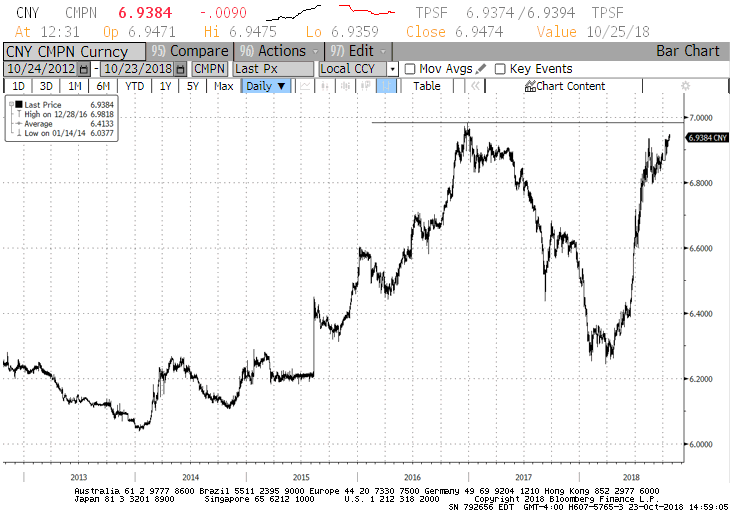Enable the Mov Avgs checkbox
736x530 pixels.
click(x=410, y=69)
